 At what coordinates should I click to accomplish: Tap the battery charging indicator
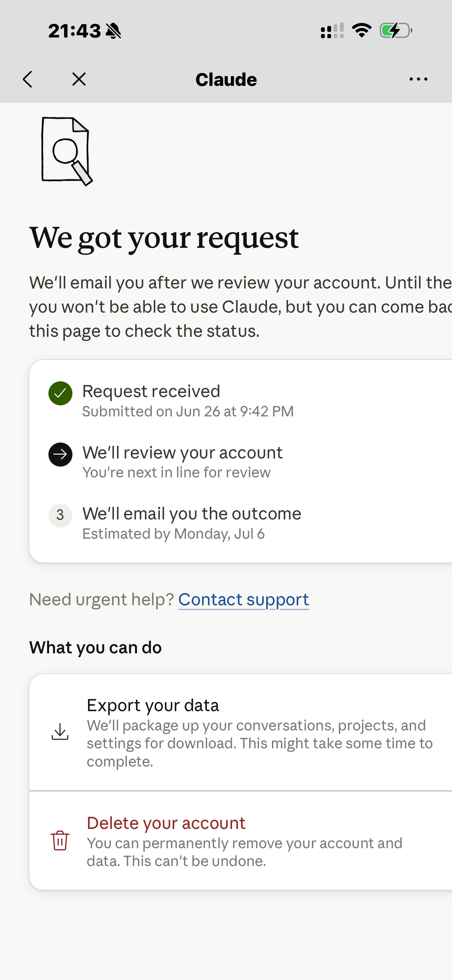coord(396,30)
